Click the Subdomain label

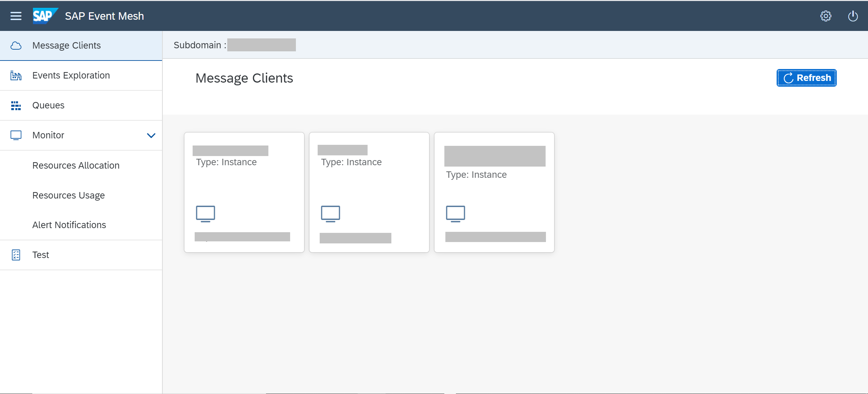point(200,45)
